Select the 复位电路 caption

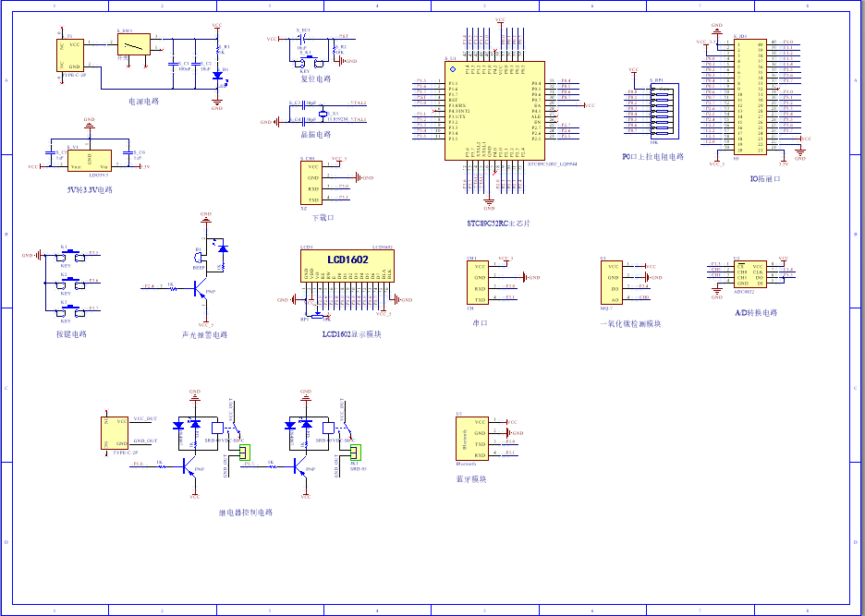tap(315, 79)
